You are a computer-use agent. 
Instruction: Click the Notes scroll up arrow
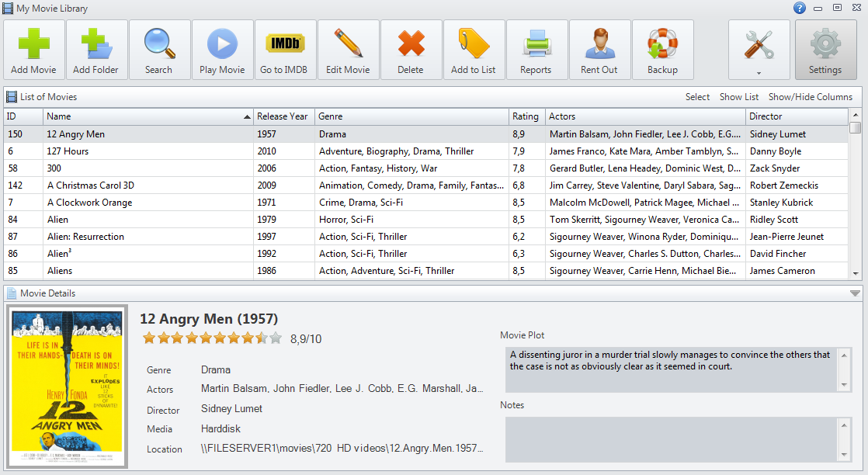tap(844, 425)
